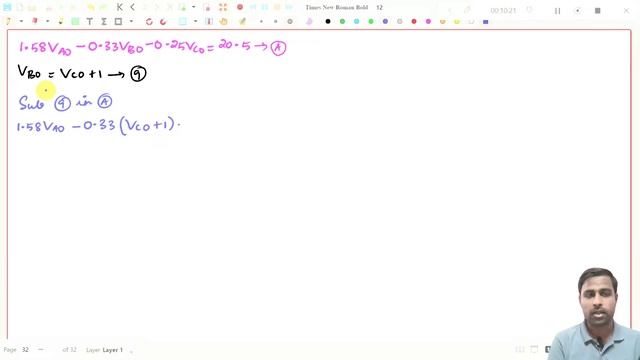The width and height of the screenshot is (640, 360).
Task: Click the speaker webcam thumbnail
Action: (593, 314)
